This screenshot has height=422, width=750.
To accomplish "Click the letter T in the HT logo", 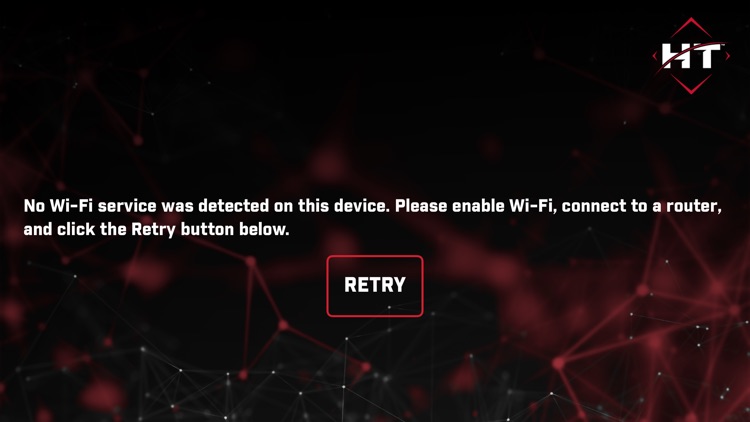I will point(706,56).
